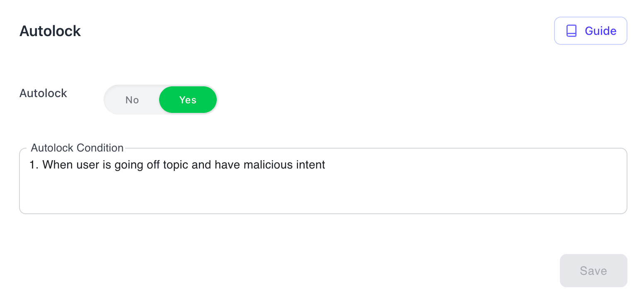Click the Guide text label
The image size is (644, 303).
(x=600, y=31)
